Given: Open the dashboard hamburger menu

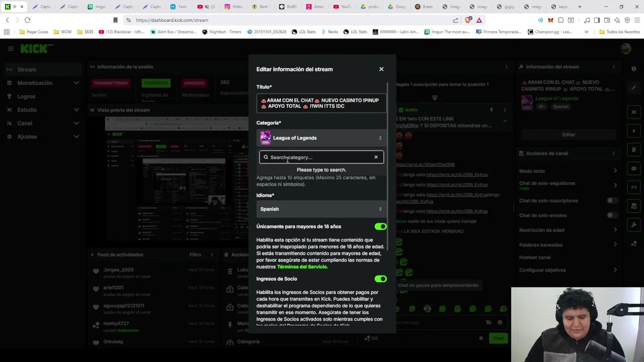Looking at the screenshot, I should pos(11,49).
